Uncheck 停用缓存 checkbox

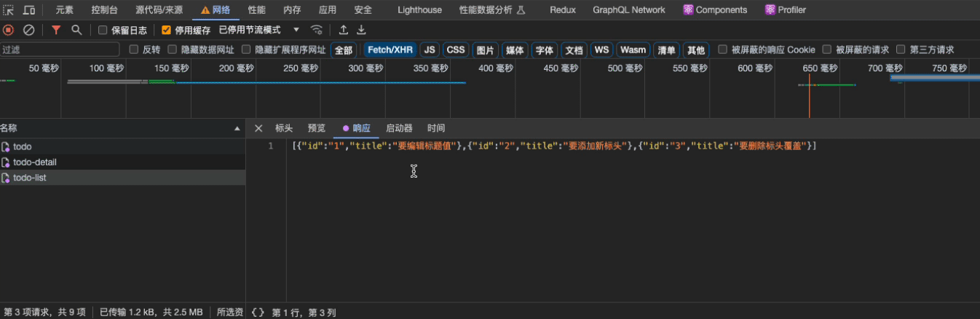click(166, 30)
